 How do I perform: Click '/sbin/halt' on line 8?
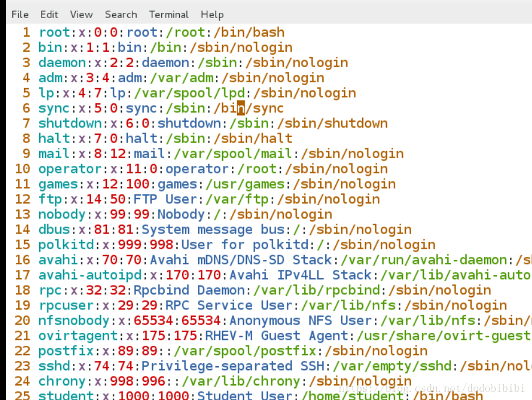click(253, 138)
